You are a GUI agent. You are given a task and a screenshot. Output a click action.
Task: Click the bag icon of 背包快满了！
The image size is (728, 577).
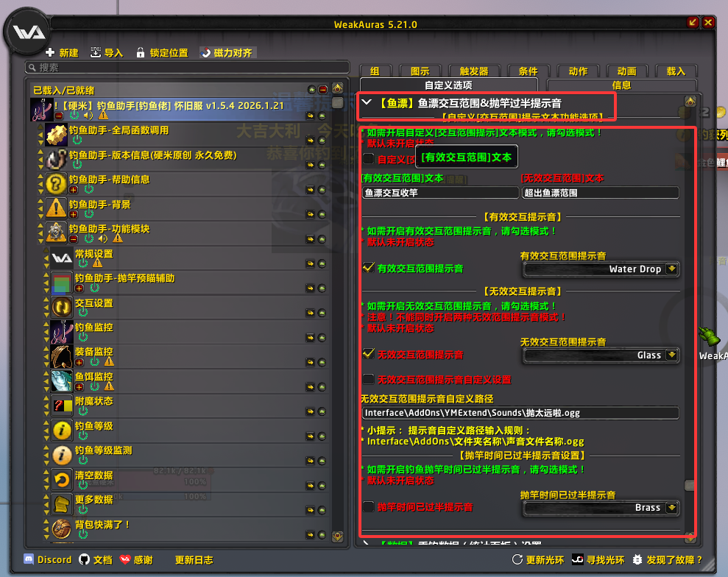[62, 528]
